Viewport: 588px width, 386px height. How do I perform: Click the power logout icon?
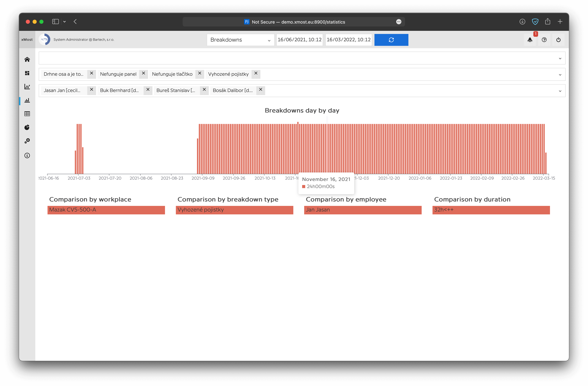[558, 40]
